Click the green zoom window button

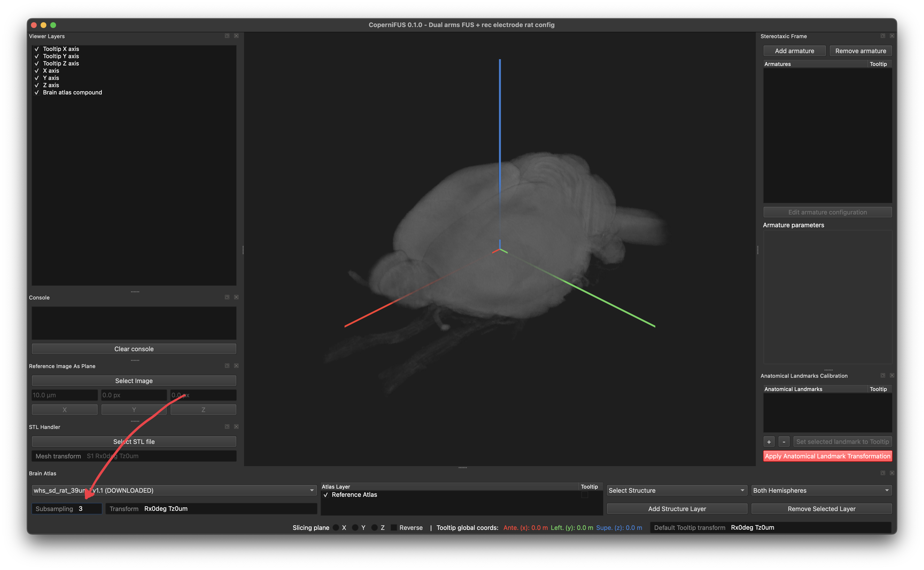pos(53,25)
